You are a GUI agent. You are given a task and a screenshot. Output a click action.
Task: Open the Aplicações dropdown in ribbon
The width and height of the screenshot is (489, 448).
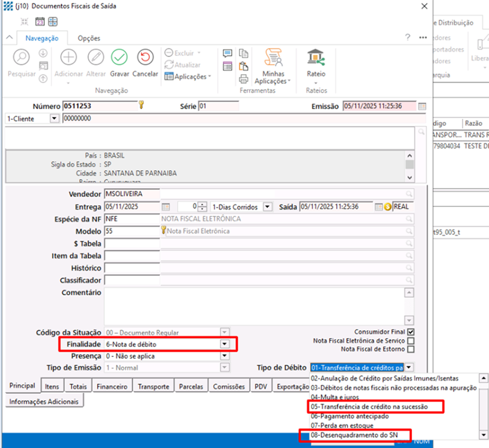[x=188, y=76]
